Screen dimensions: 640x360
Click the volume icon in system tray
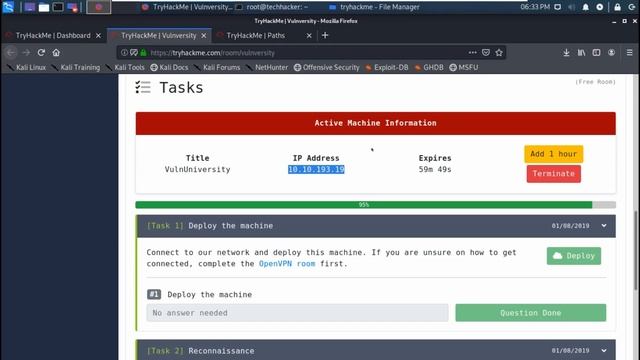[571, 7]
